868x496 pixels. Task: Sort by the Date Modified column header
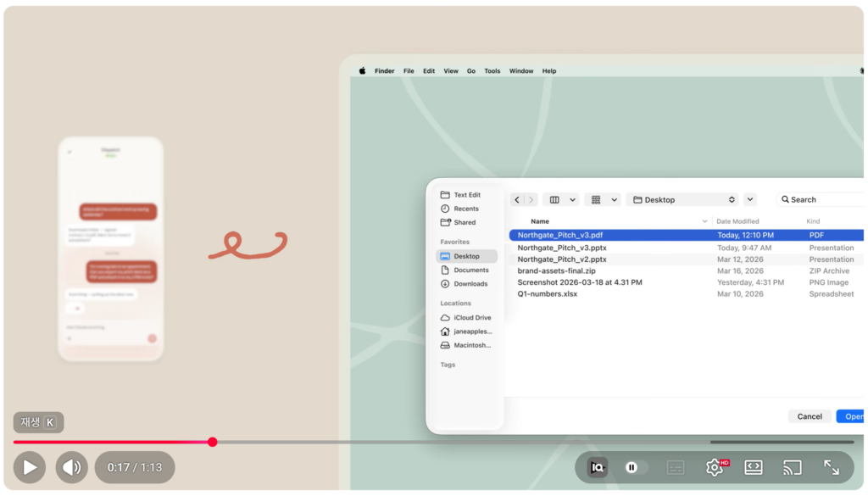click(737, 221)
